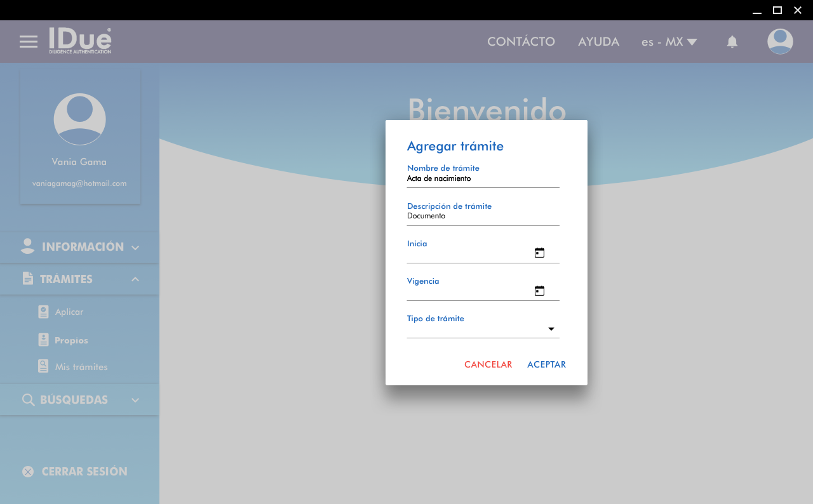The height and width of the screenshot is (504, 813).
Task: Click the Aplicar sidebar icon
Action: [x=43, y=312]
